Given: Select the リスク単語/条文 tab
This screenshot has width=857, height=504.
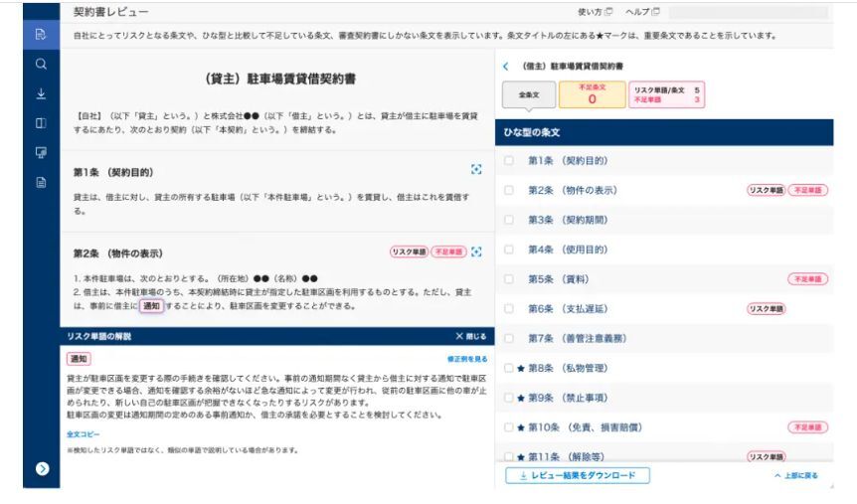Looking at the screenshot, I should tap(666, 94).
